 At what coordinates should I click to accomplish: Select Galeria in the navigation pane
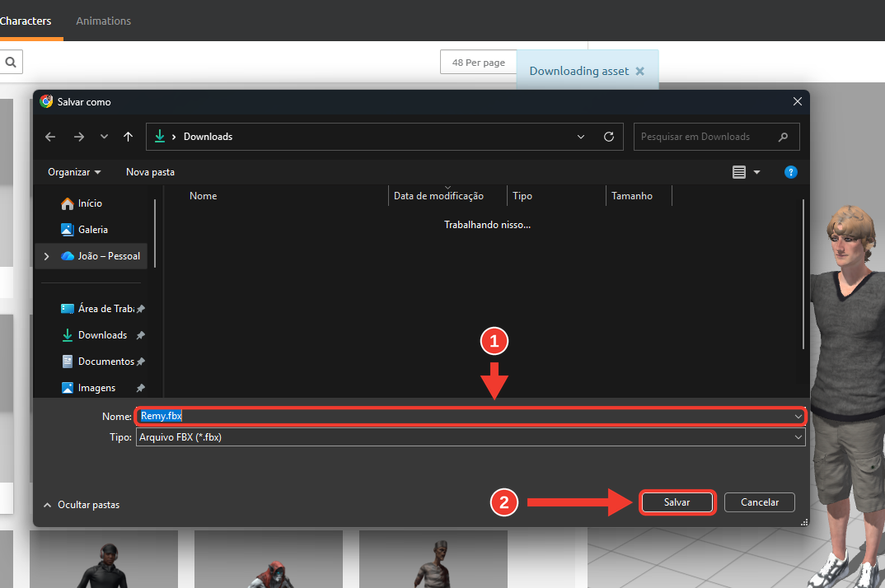pyautogui.click(x=85, y=230)
